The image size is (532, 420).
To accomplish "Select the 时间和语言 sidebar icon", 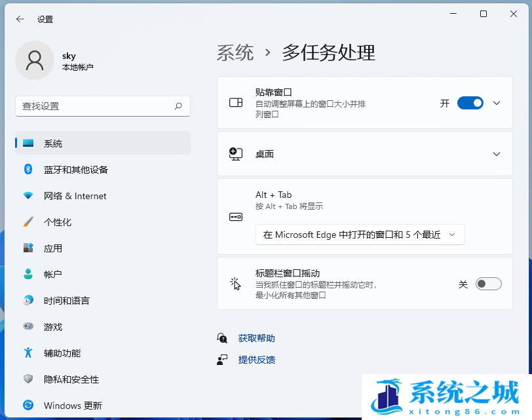I will (28, 300).
